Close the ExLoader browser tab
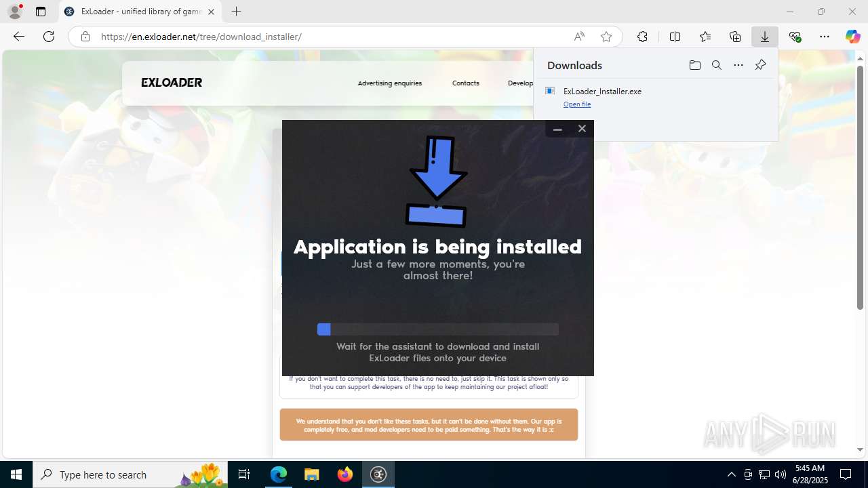 [211, 12]
